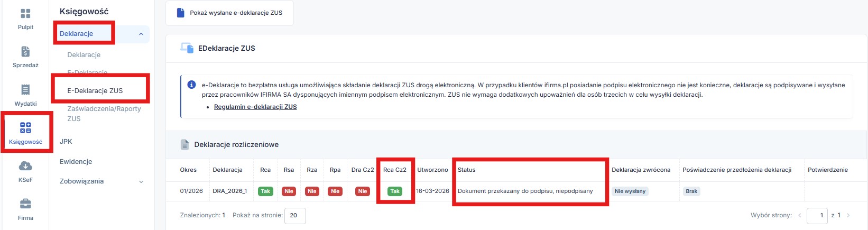Click the red Nie badge under Rsa
The image size is (868, 230).
click(x=289, y=191)
